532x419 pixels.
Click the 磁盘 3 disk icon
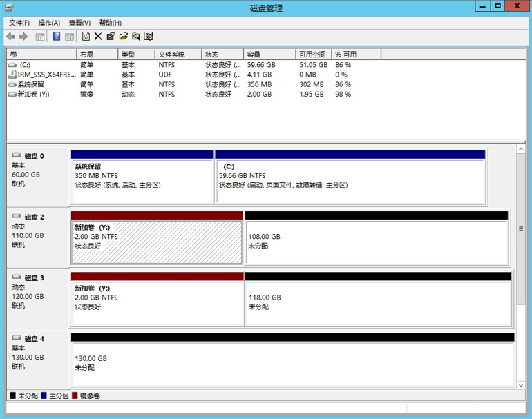(17, 277)
